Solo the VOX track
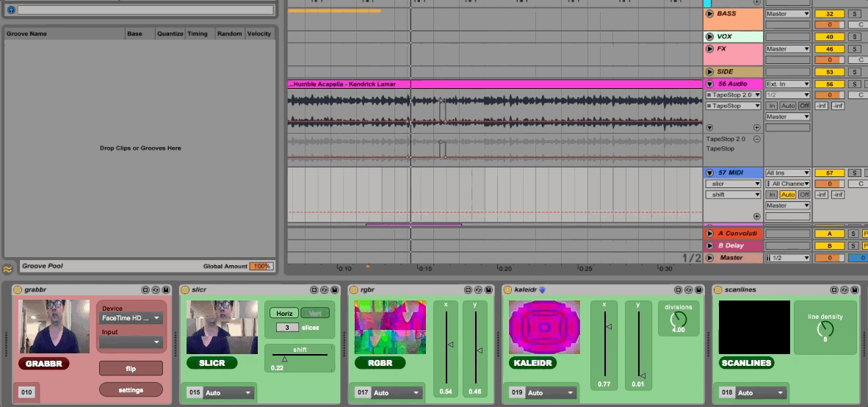The height and width of the screenshot is (407, 868). (854, 37)
